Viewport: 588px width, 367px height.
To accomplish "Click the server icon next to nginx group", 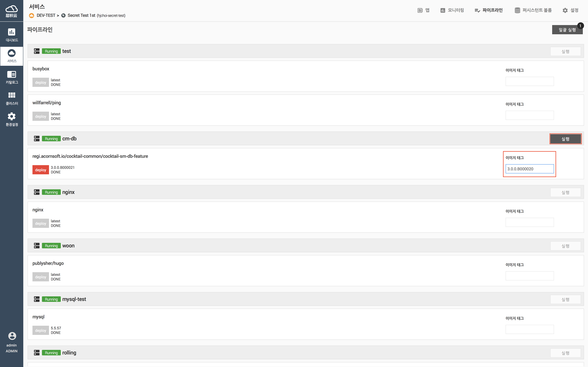I will tap(37, 192).
